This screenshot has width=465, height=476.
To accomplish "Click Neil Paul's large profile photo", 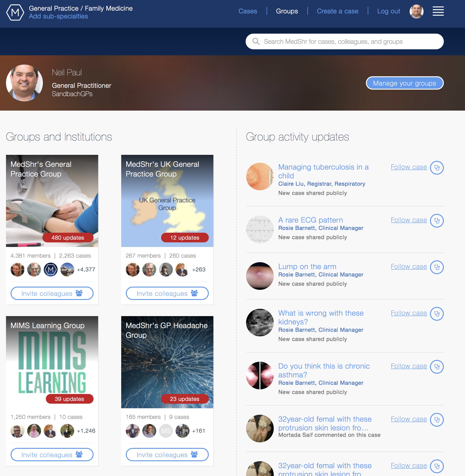I will coord(24,83).
